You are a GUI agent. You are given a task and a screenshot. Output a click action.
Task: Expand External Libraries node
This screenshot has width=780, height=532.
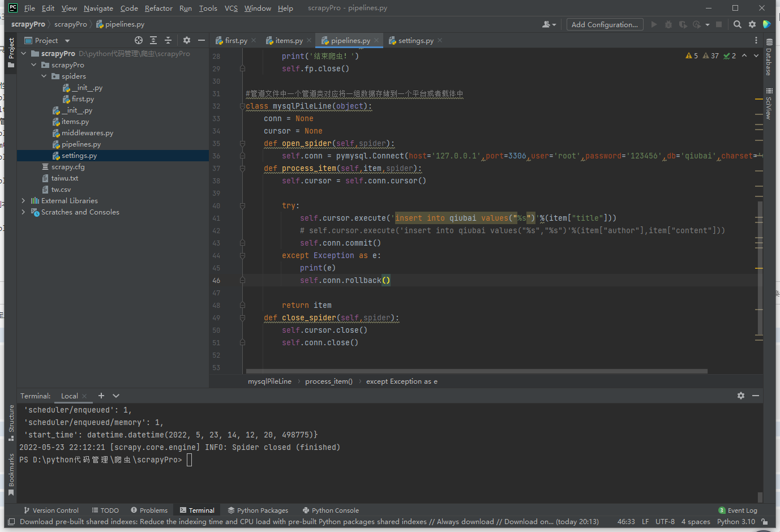coord(23,201)
